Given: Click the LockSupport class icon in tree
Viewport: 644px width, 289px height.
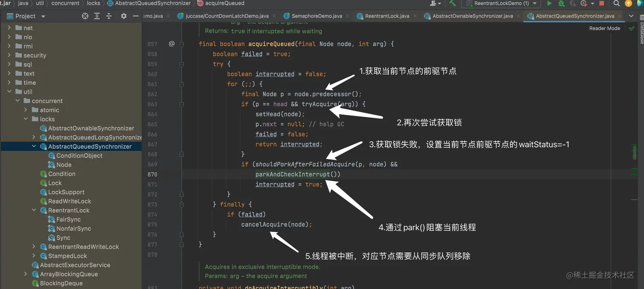Looking at the screenshot, I should pyautogui.click(x=43, y=192).
